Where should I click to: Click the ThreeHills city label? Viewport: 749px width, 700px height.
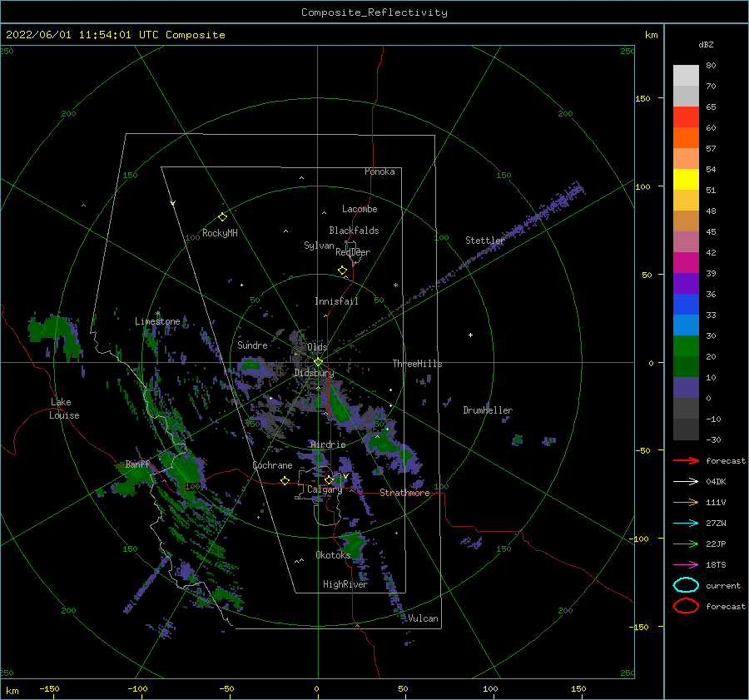click(418, 364)
